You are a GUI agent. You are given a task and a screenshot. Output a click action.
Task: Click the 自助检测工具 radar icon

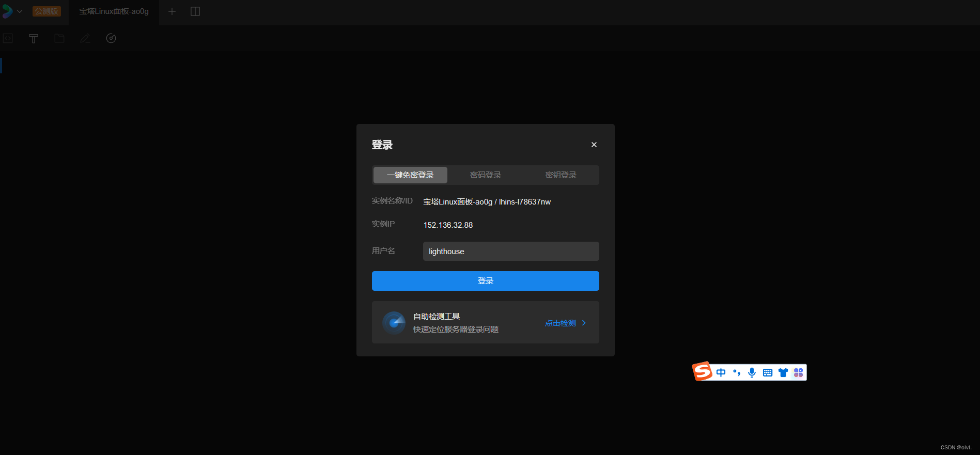[x=394, y=323]
